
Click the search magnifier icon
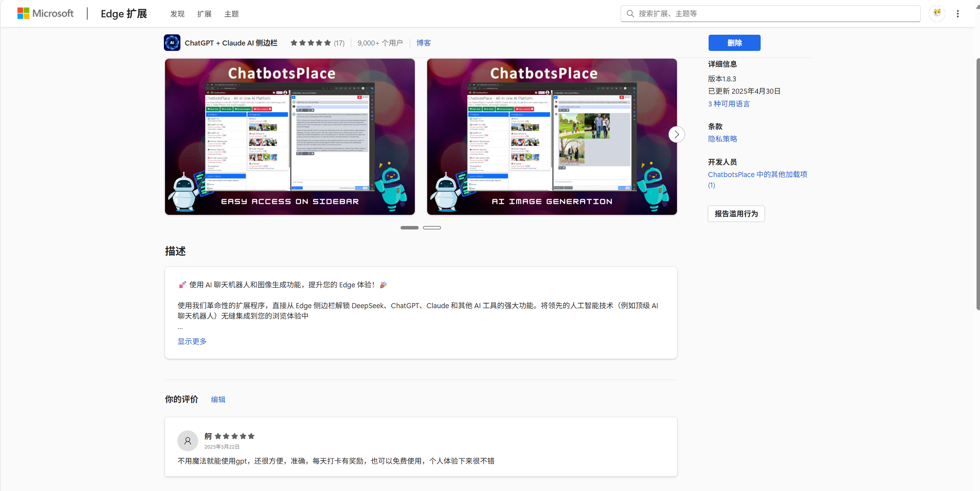(630, 13)
